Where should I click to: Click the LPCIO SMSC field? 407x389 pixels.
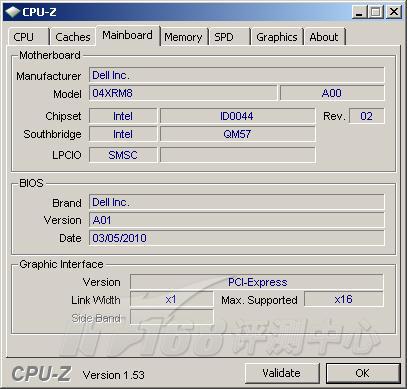(123, 155)
